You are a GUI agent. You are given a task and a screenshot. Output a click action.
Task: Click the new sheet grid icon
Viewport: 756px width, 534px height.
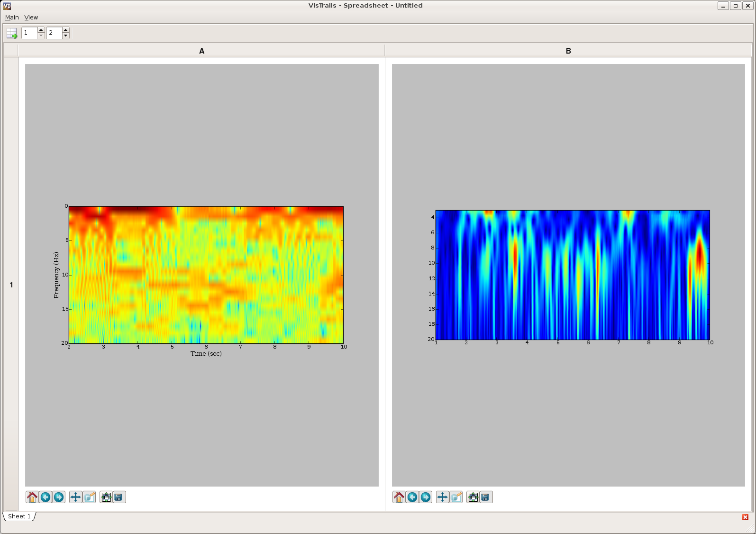[x=12, y=33]
